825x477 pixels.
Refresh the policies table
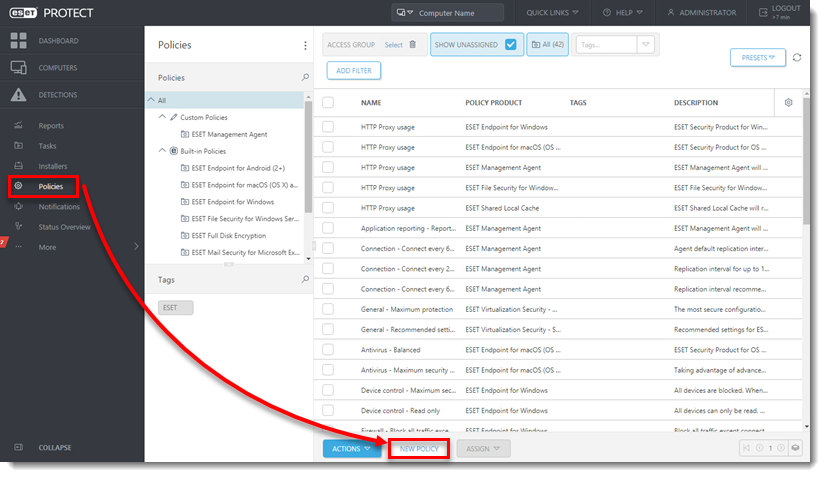pyautogui.click(x=797, y=57)
